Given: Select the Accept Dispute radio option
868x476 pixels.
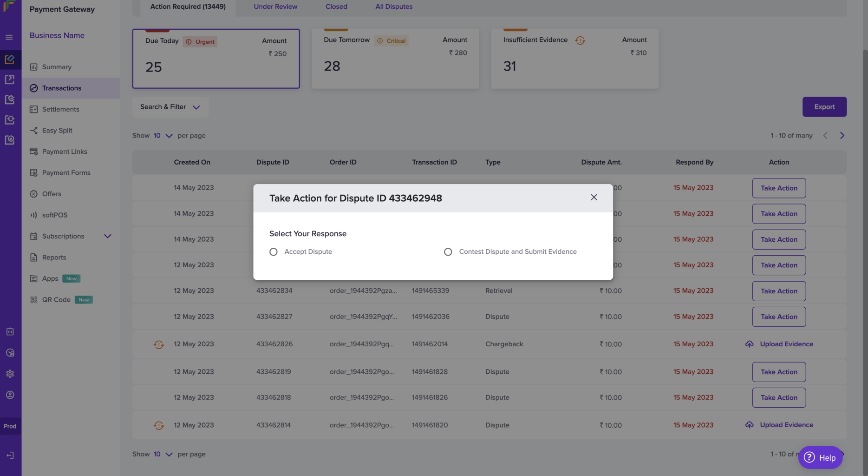Looking at the screenshot, I should [x=274, y=252].
